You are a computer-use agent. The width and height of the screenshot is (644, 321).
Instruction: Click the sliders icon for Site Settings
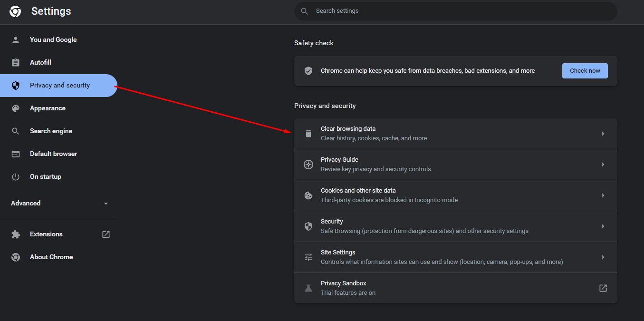pyautogui.click(x=308, y=257)
